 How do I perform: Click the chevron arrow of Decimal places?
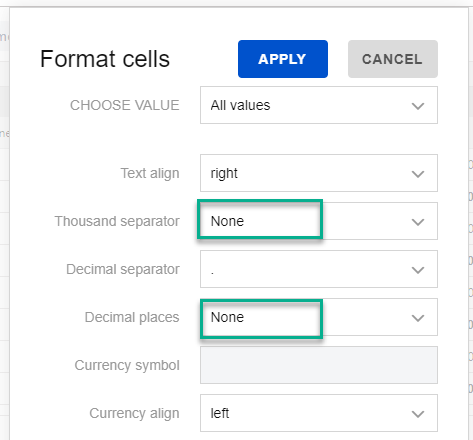(x=418, y=318)
